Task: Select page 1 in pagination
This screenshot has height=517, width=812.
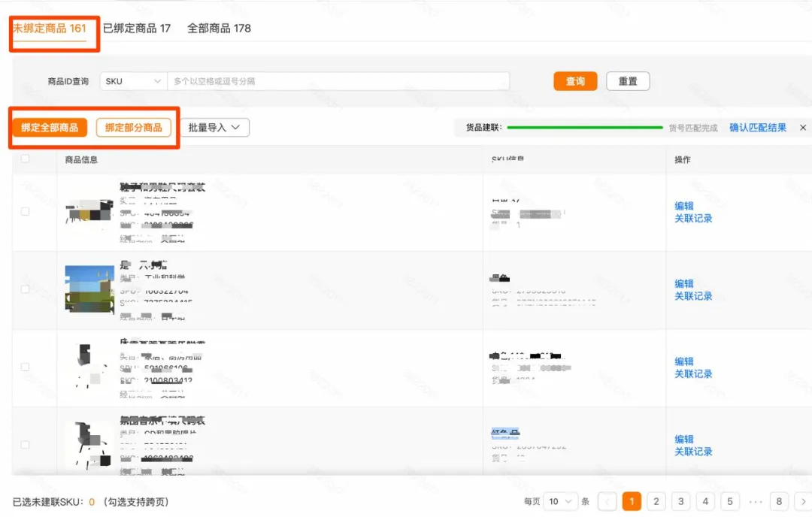Action: coord(632,501)
